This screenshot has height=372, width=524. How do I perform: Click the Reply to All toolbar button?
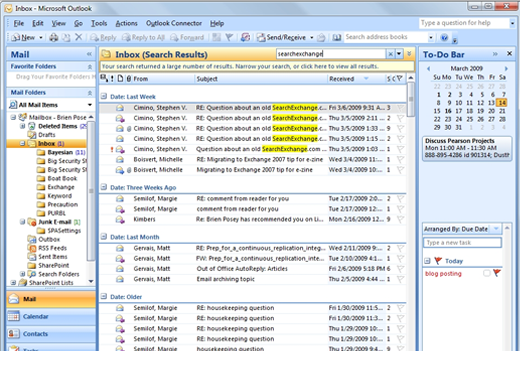pyautogui.click(x=143, y=37)
